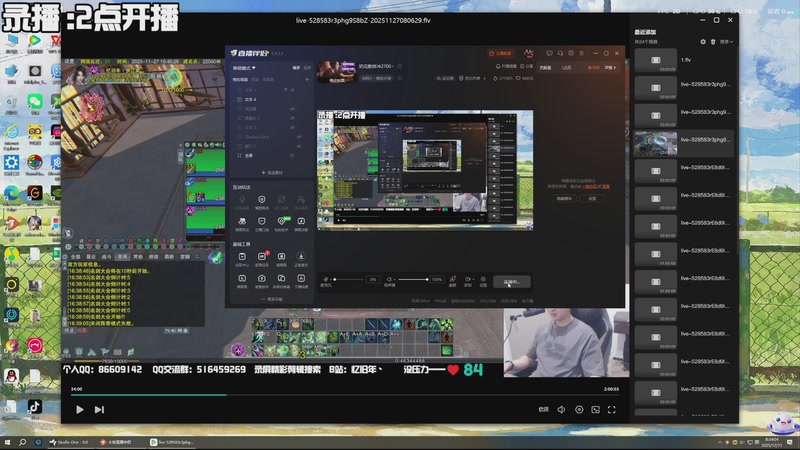This screenshot has width=800, height=450.
Task: Click the microphone icon beside the 0% slider
Action: (326, 280)
